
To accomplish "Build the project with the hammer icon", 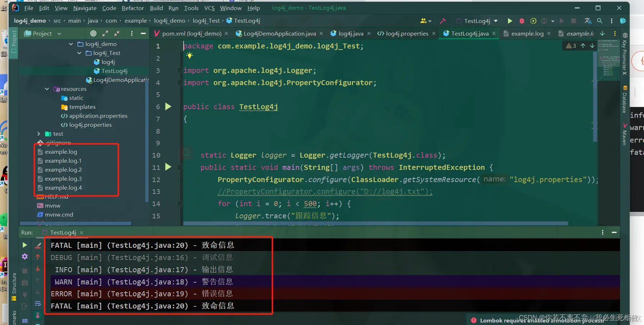I will pos(443,21).
